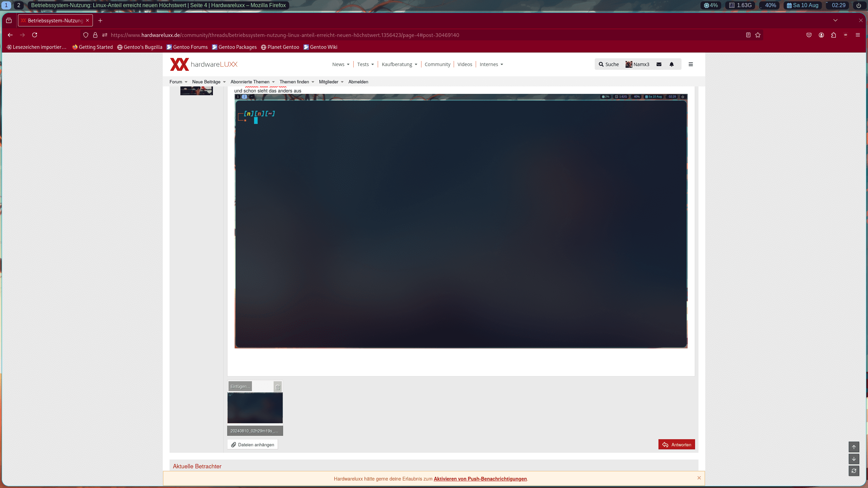Click the Aktuelle Betrachter heading
Viewport: 868px width, 488px height.
pyautogui.click(x=197, y=466)
